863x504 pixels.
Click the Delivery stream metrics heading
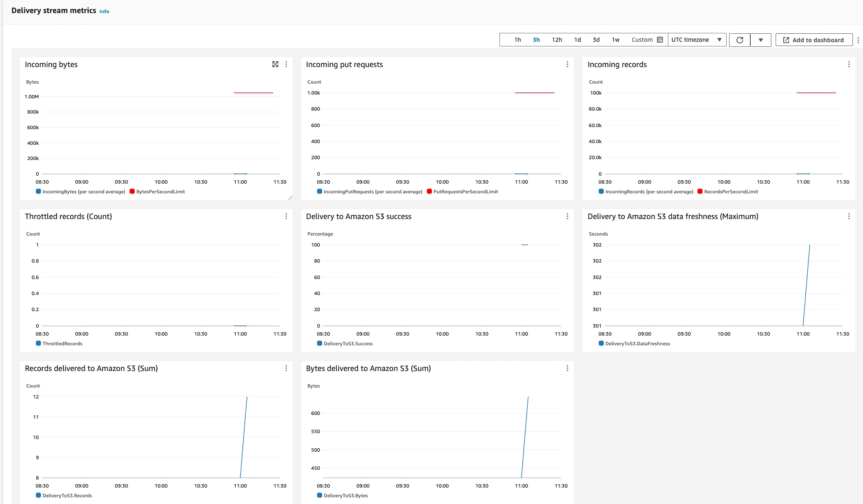click(54, 11)
